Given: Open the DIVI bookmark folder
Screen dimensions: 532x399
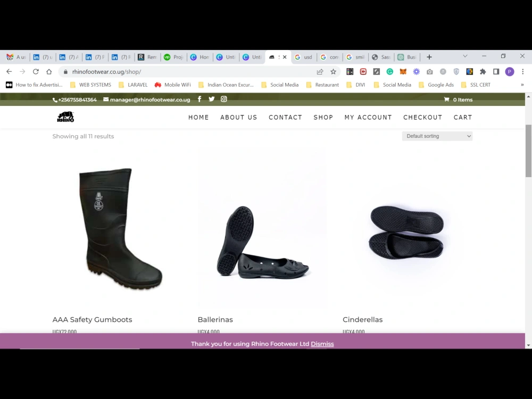Looking at the screenshot, I should [x=355, y=85].
